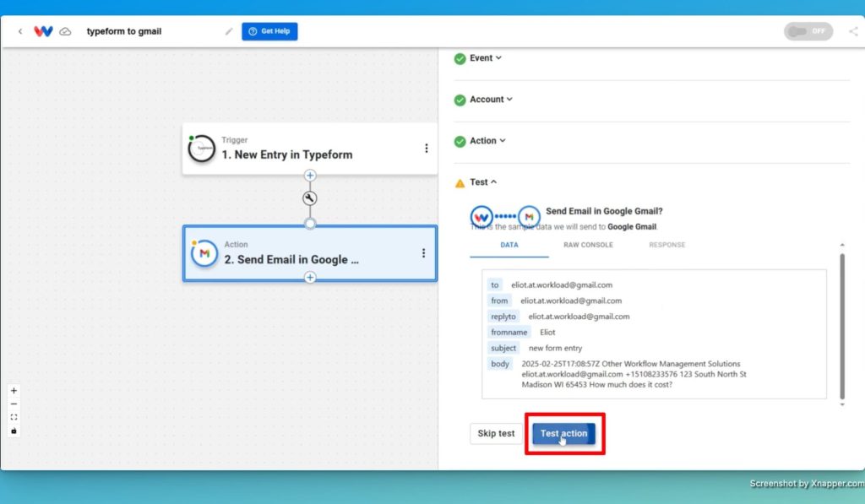Expand the Account section
This screenshot has height=504, width=865.
click(x=491, y=100)
